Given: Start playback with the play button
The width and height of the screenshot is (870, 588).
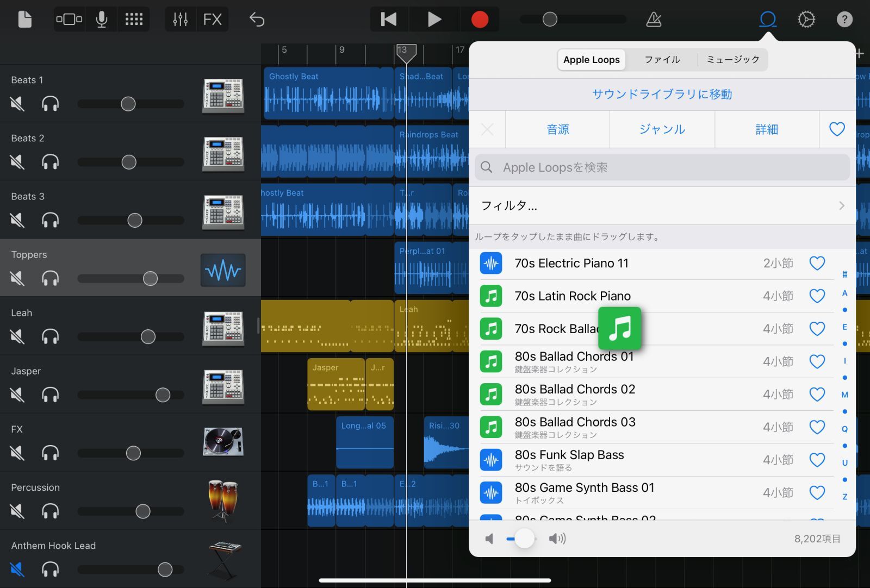Looking at the screenshot, I should coord(434,20).
